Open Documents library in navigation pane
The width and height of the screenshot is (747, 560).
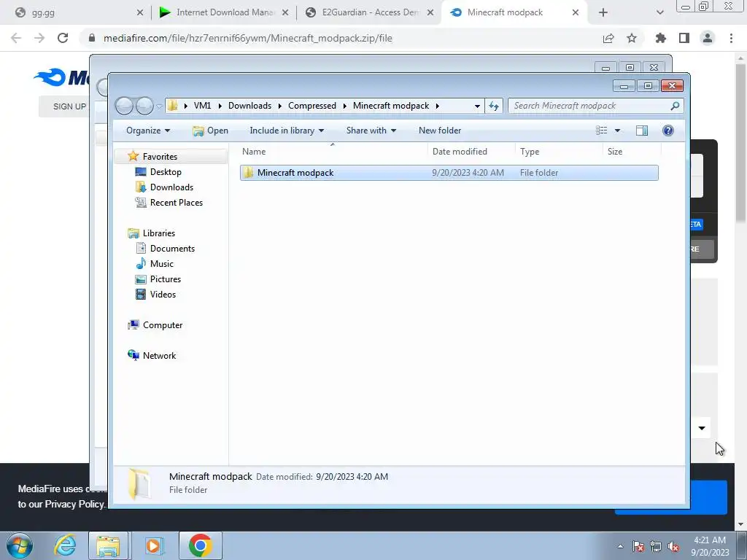point(172,249)
